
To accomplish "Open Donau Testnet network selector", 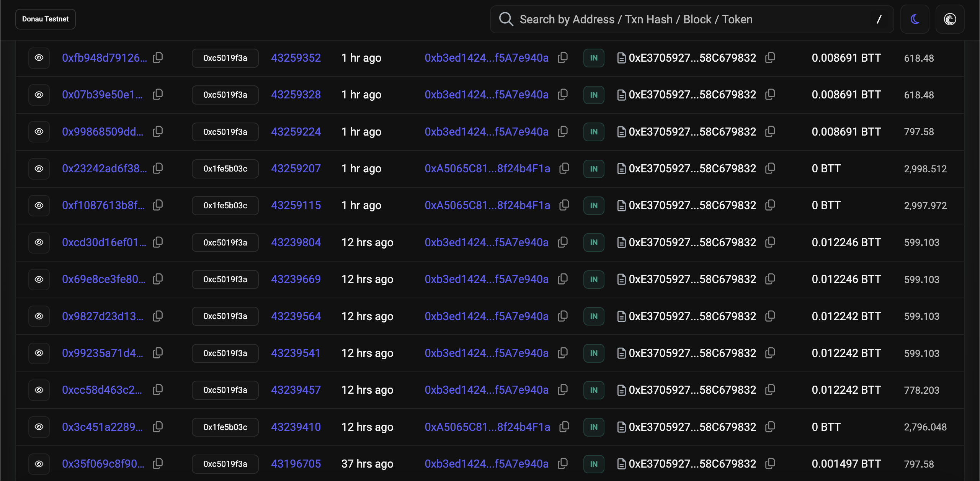I will tap(46, 19).
